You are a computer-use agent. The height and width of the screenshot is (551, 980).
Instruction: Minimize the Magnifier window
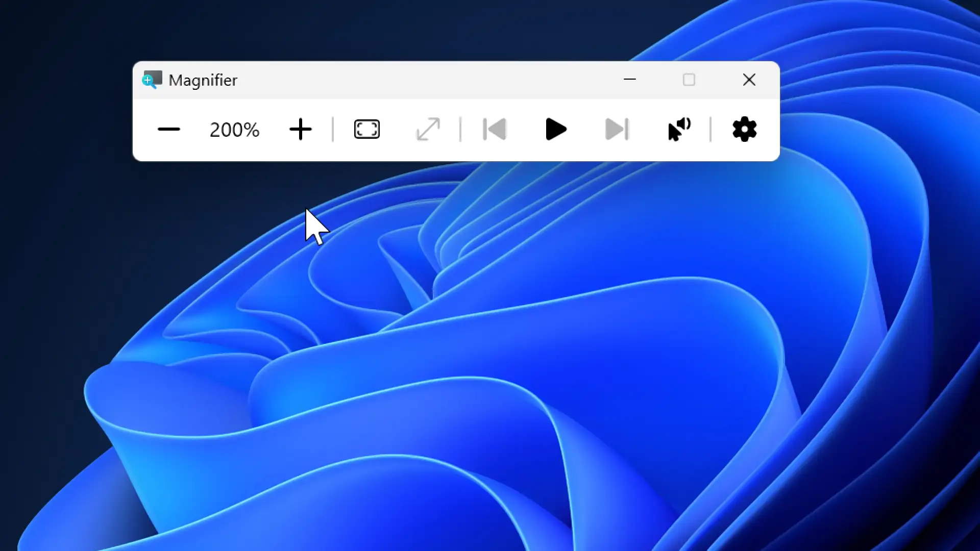click(x=630, y=80)
